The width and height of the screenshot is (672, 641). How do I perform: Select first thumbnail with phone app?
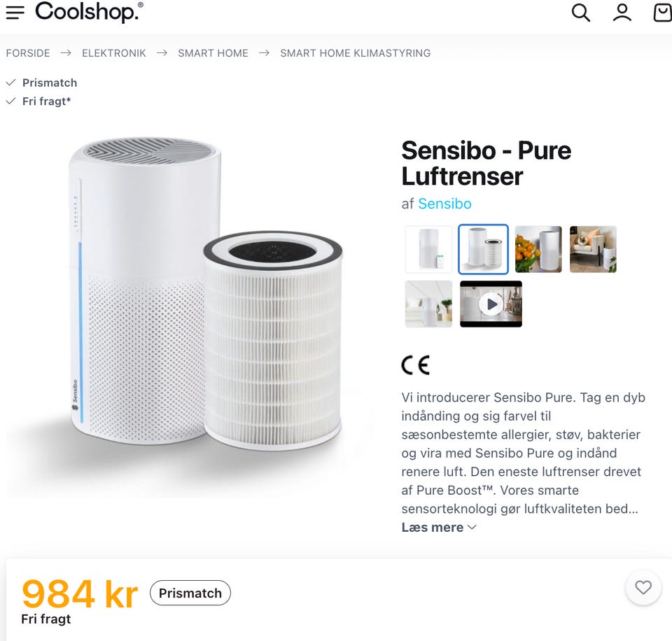(x=428, y=249)
